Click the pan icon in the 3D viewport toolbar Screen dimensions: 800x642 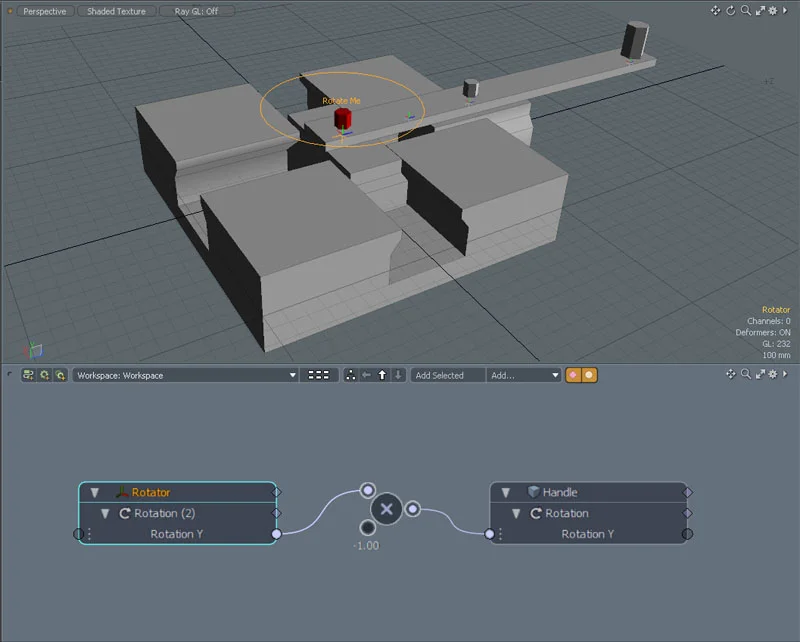(x=714, y=10)
